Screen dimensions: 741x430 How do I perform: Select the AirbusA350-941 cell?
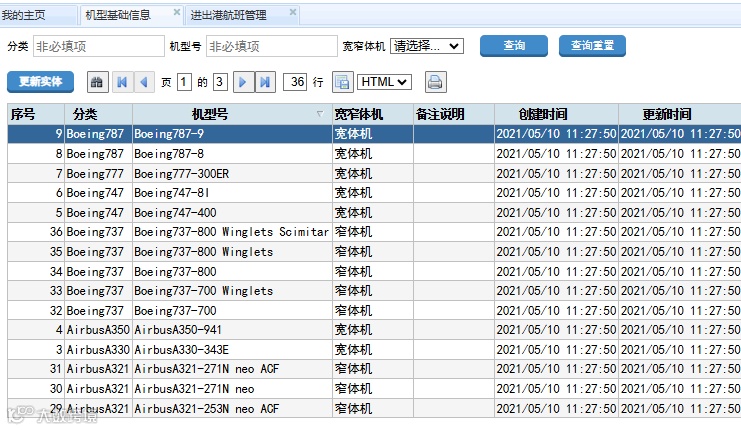click(232, 330)
